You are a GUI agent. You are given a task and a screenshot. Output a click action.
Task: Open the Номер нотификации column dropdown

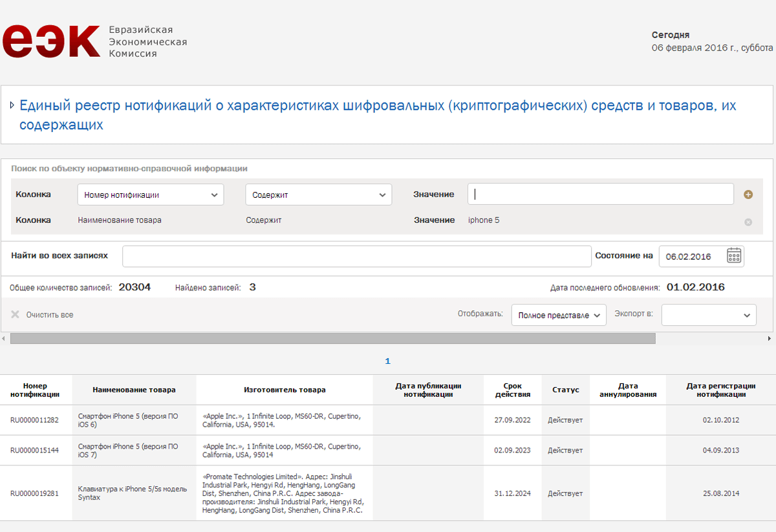151,195
